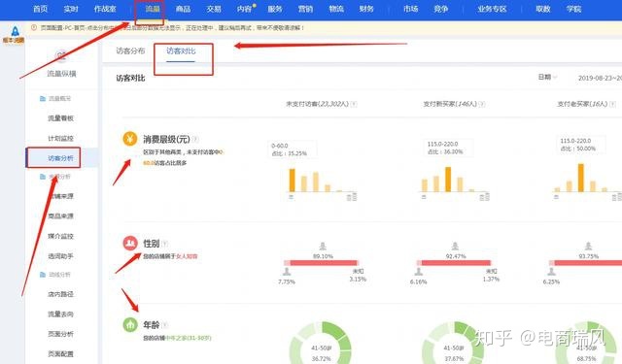Open 选词助手 in the sidebar

click(x=60, y=256)
